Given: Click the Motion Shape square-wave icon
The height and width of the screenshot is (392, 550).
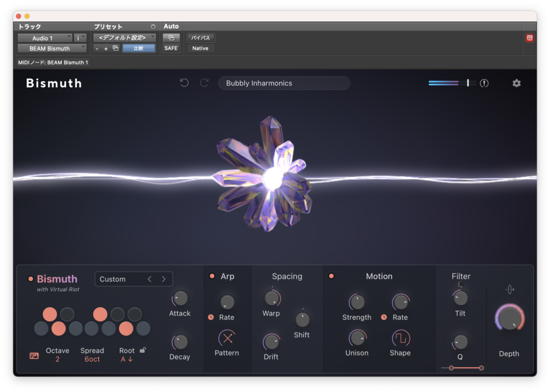Looking at the screenshot, I should click(x=400, y=338).
